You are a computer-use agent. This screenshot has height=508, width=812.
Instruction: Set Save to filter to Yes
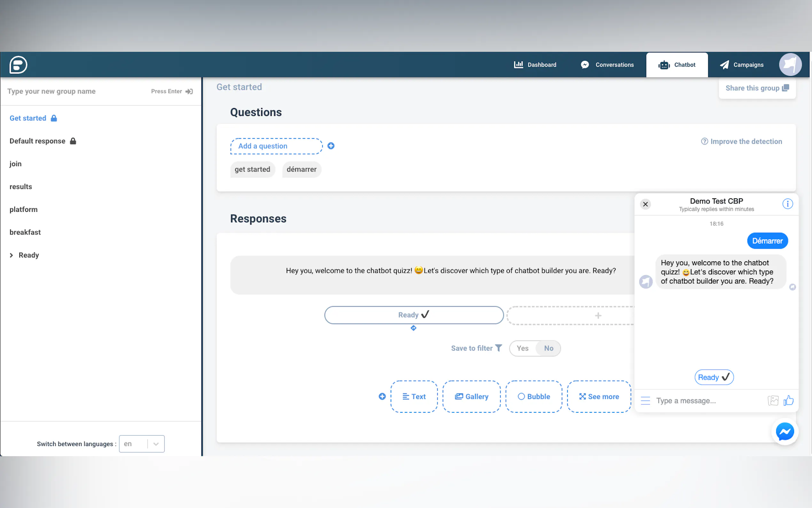[x=522, y=348]
